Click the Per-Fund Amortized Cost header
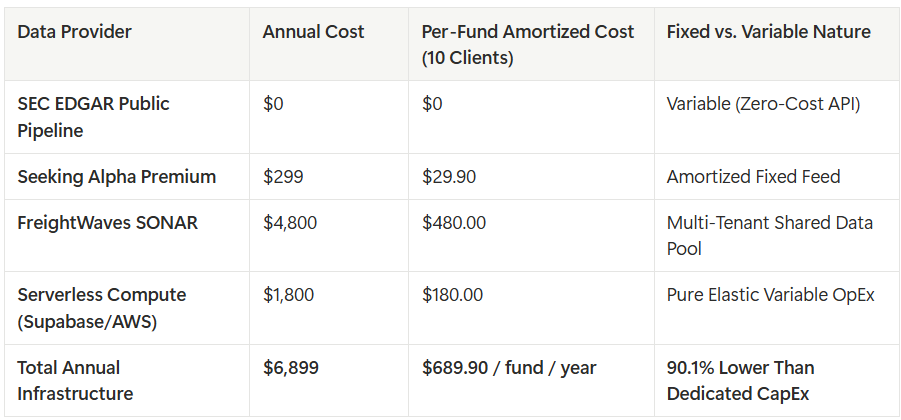The height and width of the screenshot is (420, 901). tap(527, 44)
